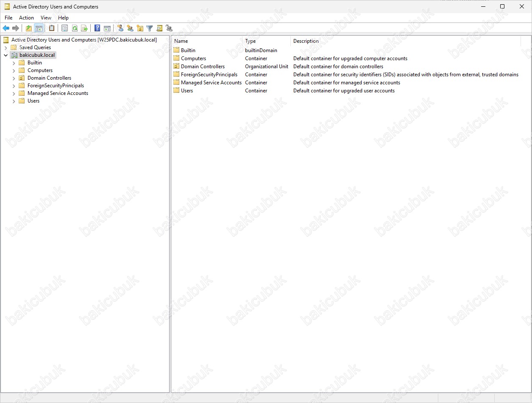
Task: Open the Help menu
Action: pyautogui.click(x=63, y=18)
